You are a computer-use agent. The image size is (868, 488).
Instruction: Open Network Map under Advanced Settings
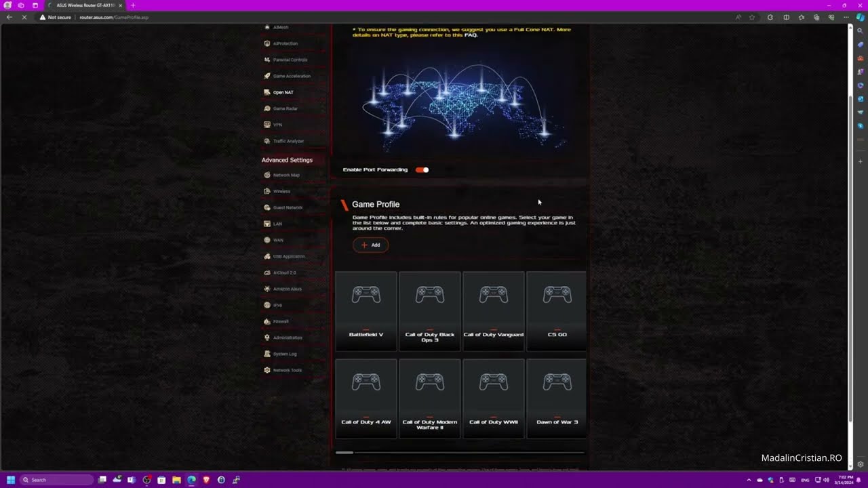click(286, 175)
